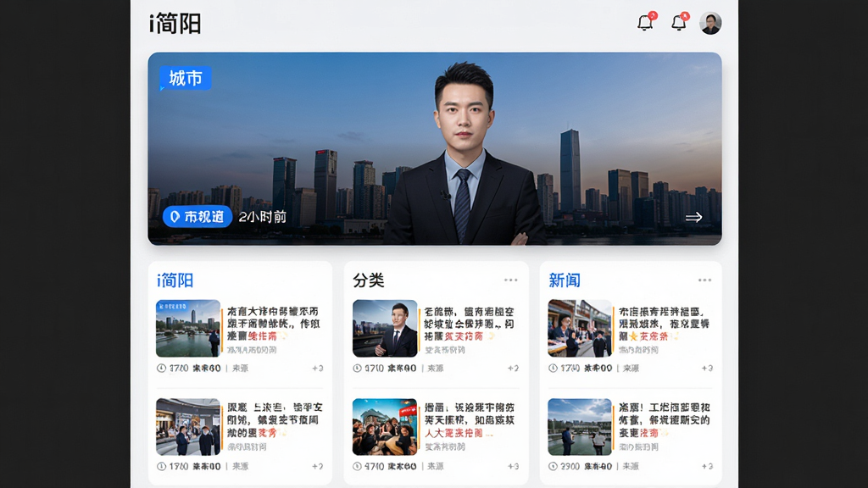Viewport: 868px width, 488px height.
Task: Click clock icon under suited man card
Action: (357, 368)
